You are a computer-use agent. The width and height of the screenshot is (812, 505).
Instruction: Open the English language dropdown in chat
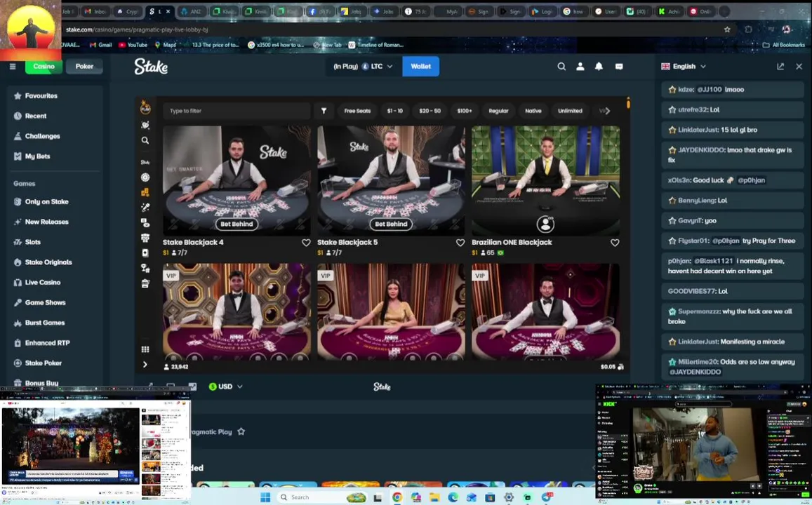coord(684,66)
